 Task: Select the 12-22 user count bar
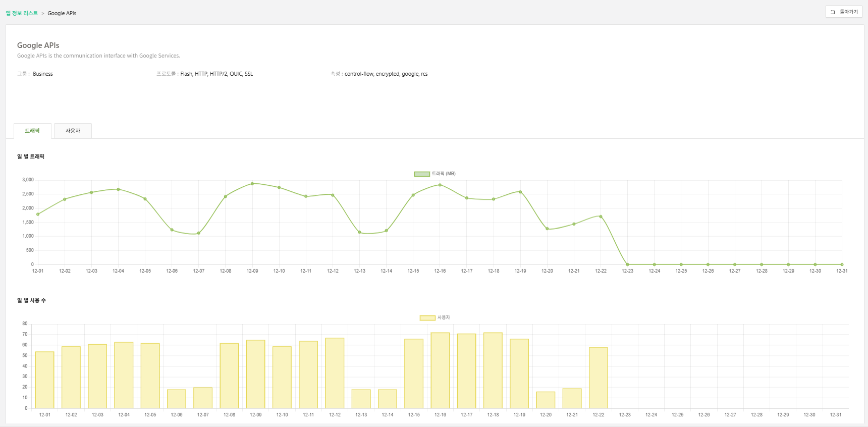click(x=599, y=378)
